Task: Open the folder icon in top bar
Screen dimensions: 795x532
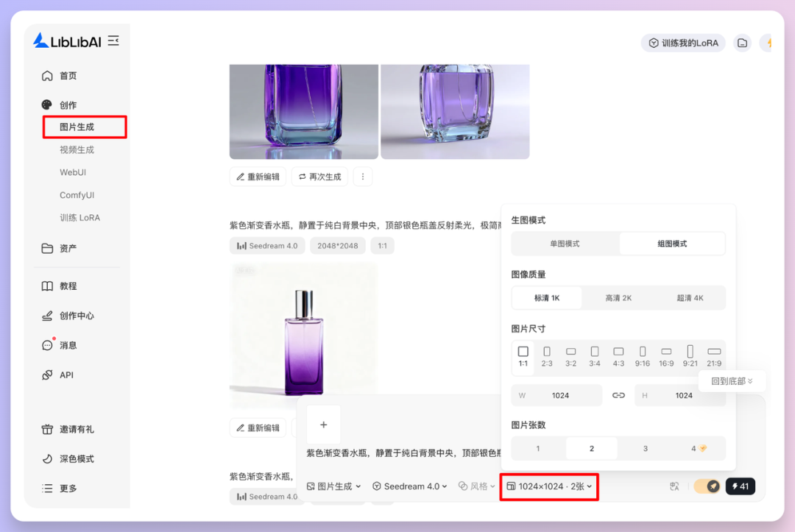Action: point(742,43)
